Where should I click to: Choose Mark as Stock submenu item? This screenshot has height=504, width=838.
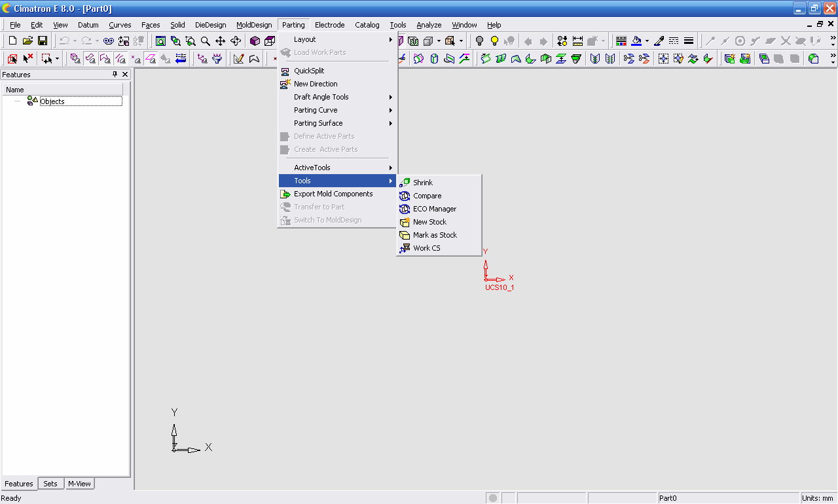(439, 235)
